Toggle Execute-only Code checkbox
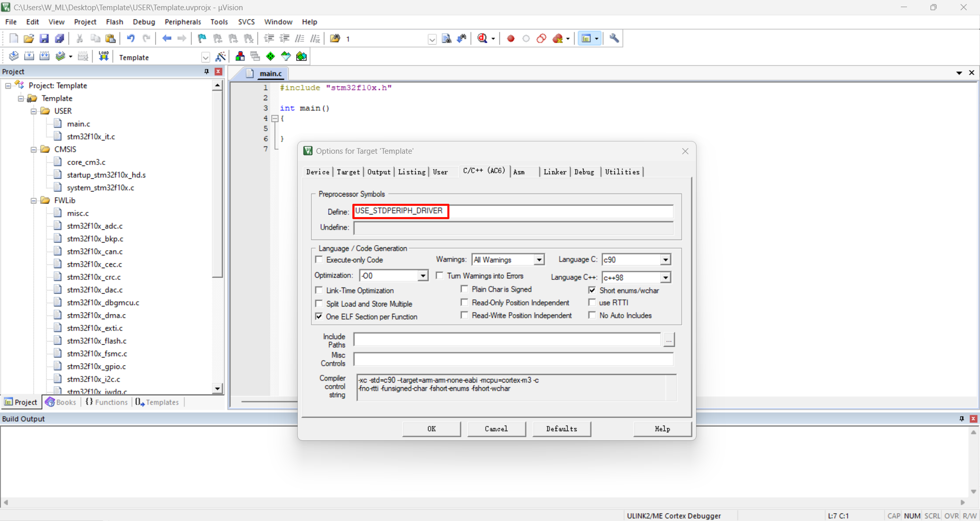 coord(319,260)
